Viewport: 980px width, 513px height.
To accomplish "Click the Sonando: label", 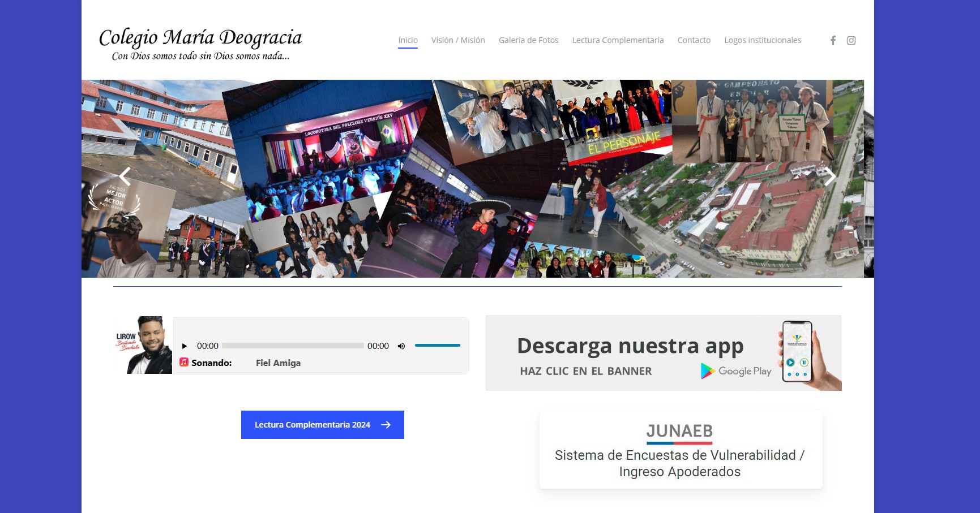I will [x=212, y=363].
